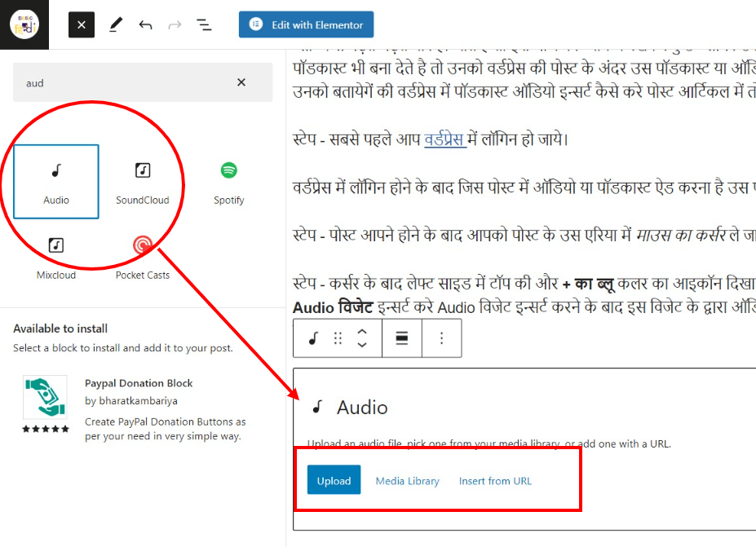The width and height of the screenshot is (756, 547).
Task: Click the five-star rating of Paypal block
Action: [46, 429]
